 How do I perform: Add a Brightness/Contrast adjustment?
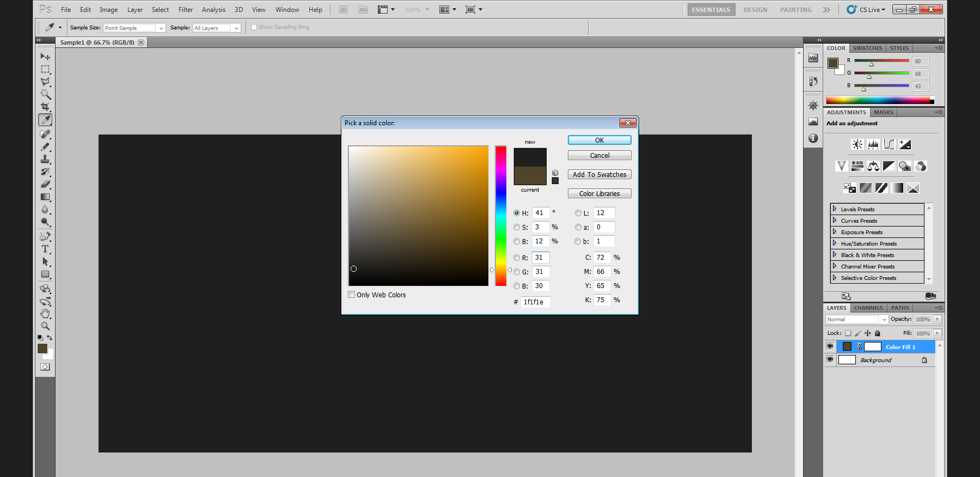(x=857, y=144)
